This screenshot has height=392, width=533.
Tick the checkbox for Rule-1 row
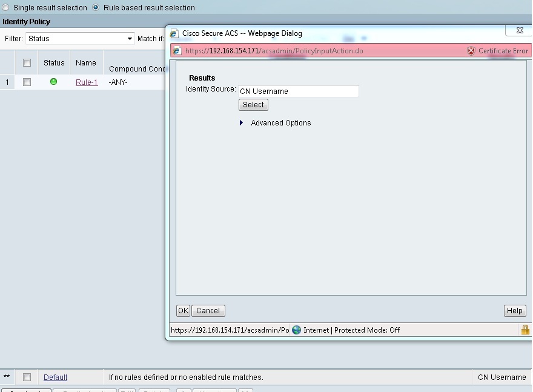tap(27, 82)
